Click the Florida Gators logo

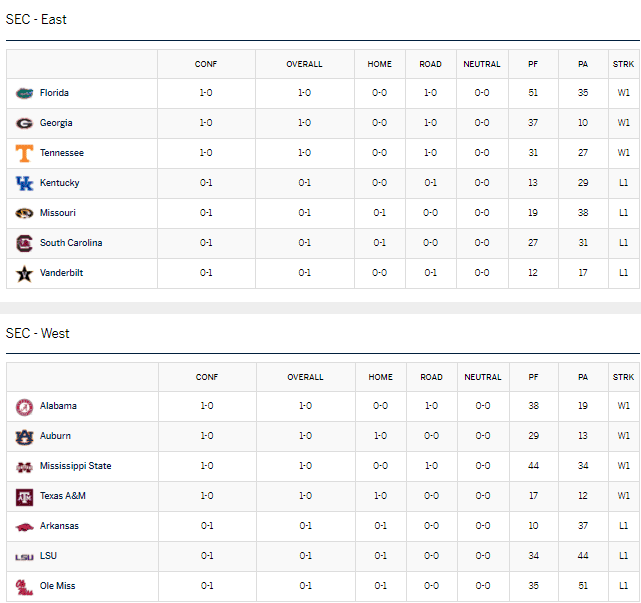[x=24, y=93]
